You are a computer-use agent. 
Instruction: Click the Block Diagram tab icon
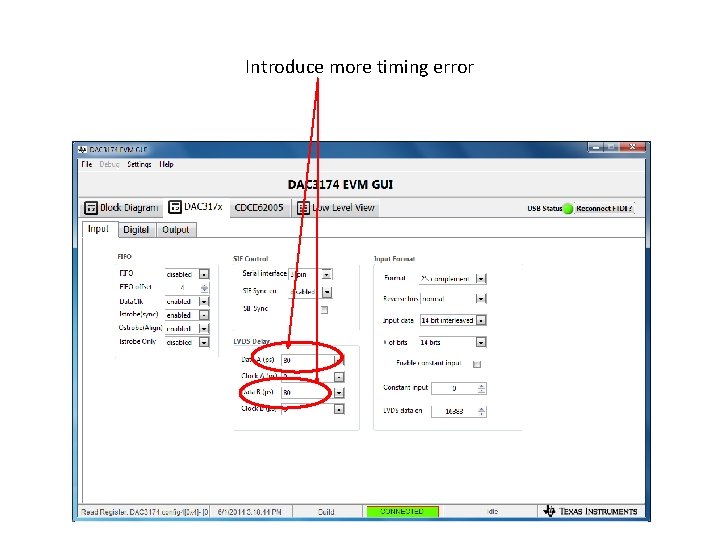(x=90, y=208)
